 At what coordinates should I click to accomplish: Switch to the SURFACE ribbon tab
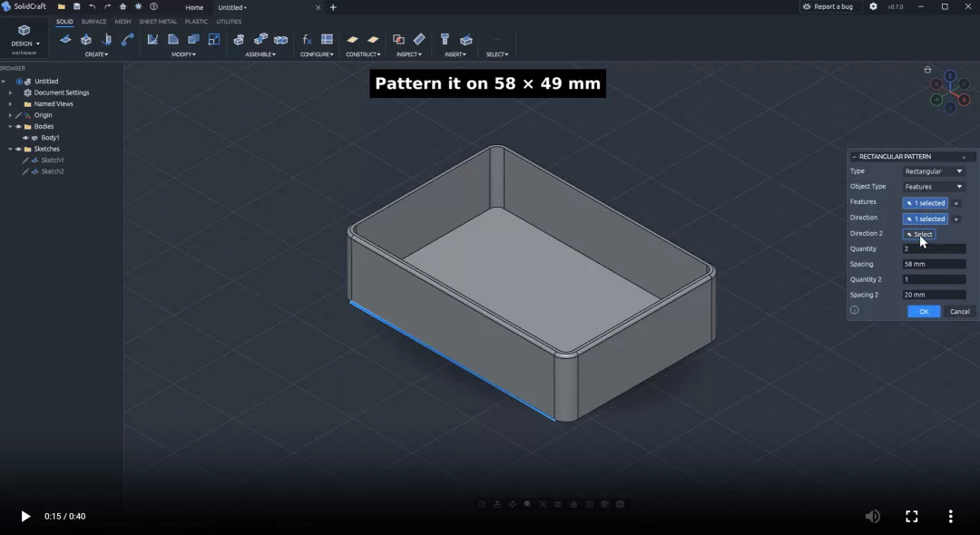(93, 21)
